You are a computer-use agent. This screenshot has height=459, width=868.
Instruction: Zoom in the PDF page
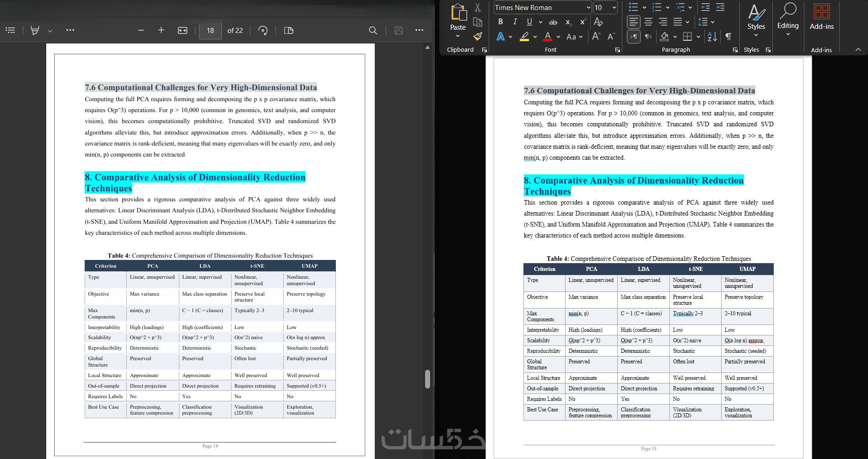161,30
